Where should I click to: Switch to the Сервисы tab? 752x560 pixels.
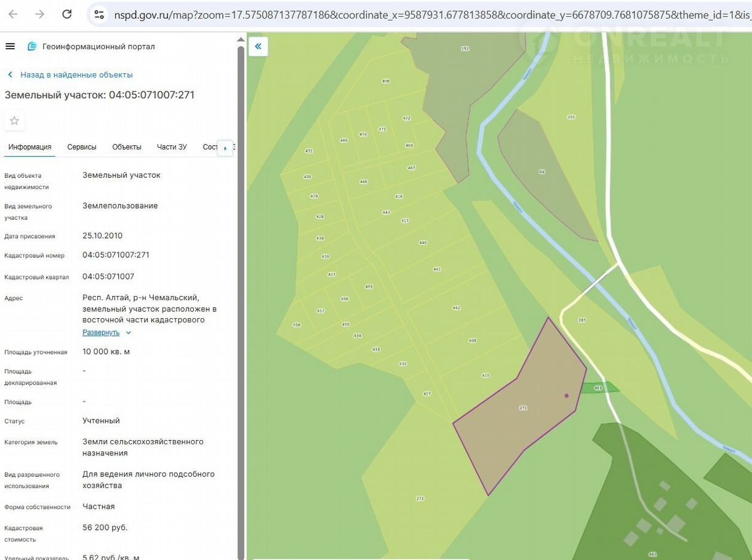pyautogui.click(x=82, y=147)
